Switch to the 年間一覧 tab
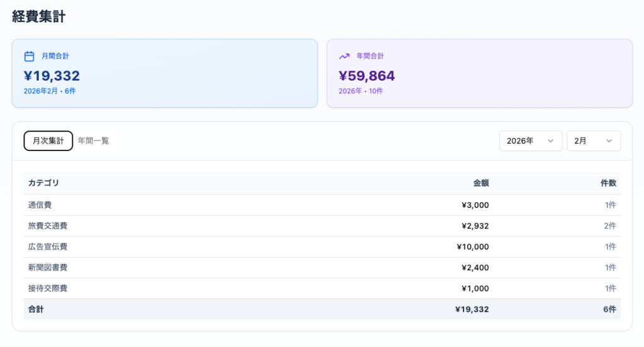Screen dimensions: 644x347 (94, 141)
